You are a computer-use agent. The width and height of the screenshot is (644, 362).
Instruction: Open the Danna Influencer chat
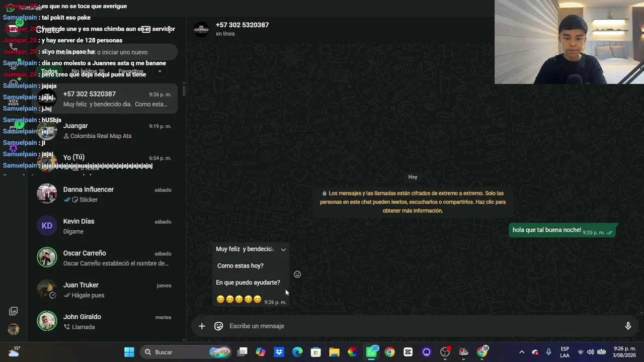[105, 194]
